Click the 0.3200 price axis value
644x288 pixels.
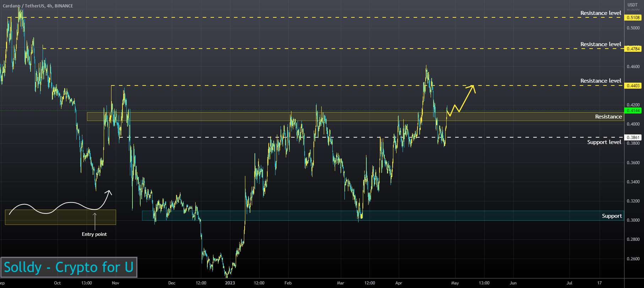click(x=633, y=201)
